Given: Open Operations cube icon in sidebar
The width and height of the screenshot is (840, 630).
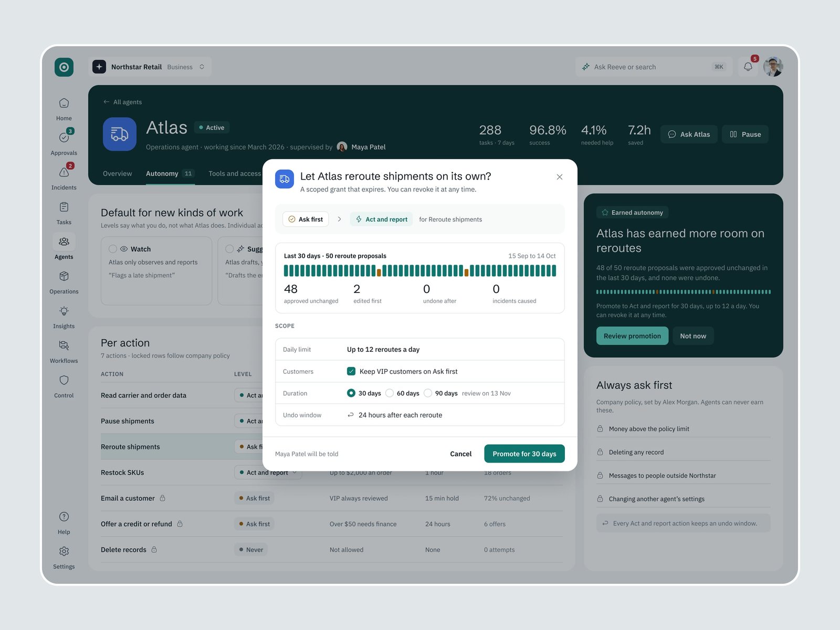Looking at the screenshot, I should [x=64, y=277].
